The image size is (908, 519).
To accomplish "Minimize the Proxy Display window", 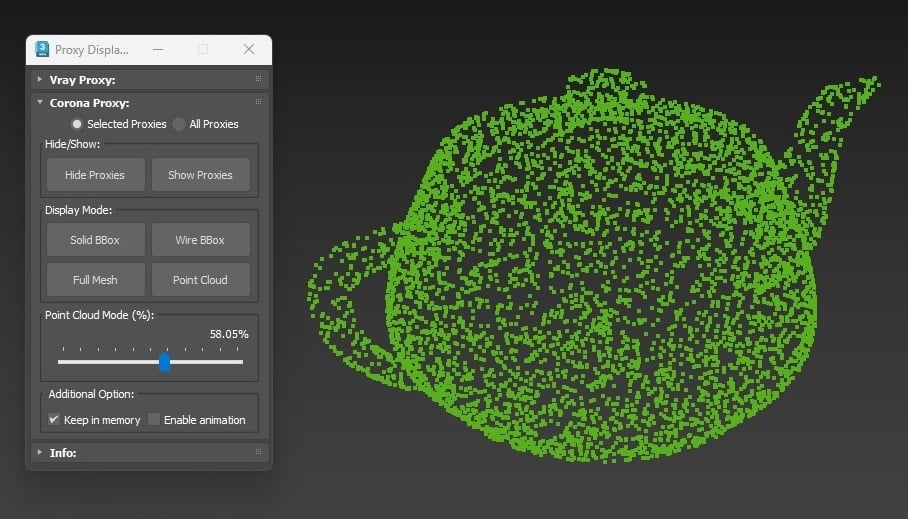I will pos(158,50).
